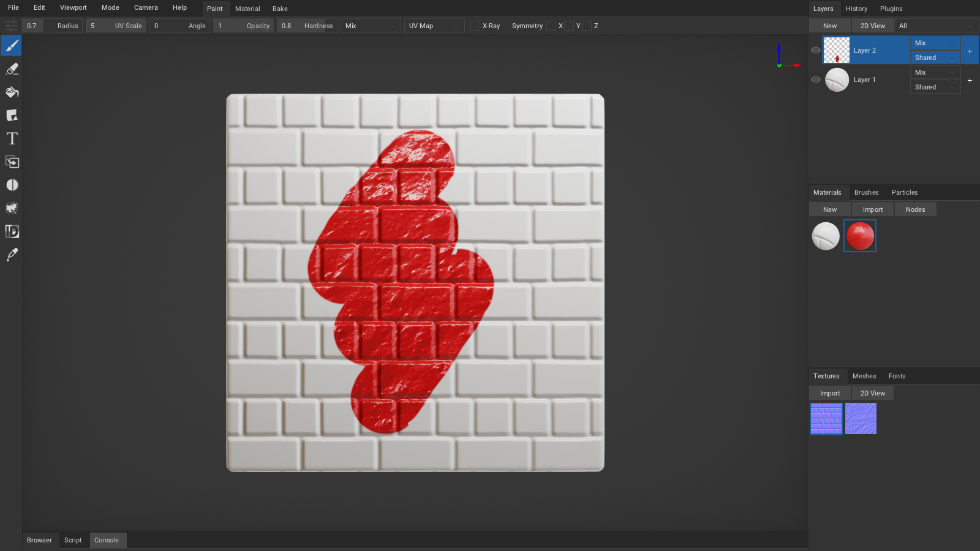Switch to the Plugins tab
This screenshot has height=551, width=980.
pyautogui.click(x=891, y=9)
